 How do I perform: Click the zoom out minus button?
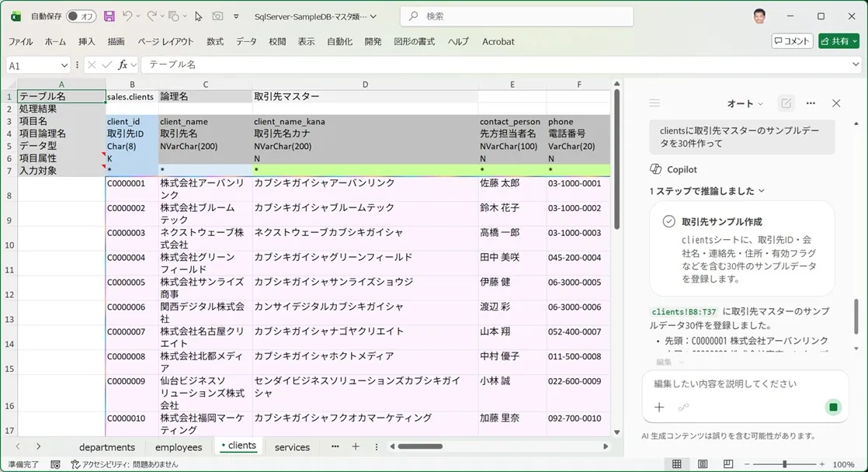747,464
